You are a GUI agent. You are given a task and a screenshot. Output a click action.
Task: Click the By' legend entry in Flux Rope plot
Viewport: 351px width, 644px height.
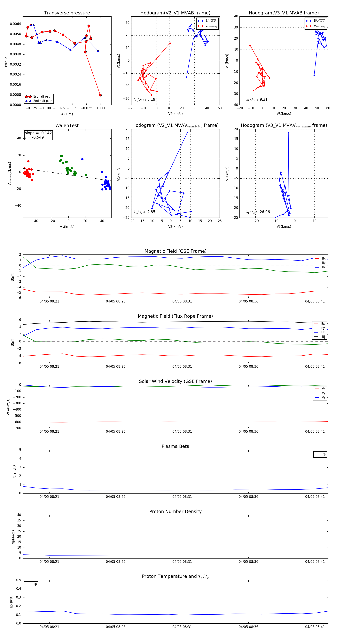(x=320, y=328)
